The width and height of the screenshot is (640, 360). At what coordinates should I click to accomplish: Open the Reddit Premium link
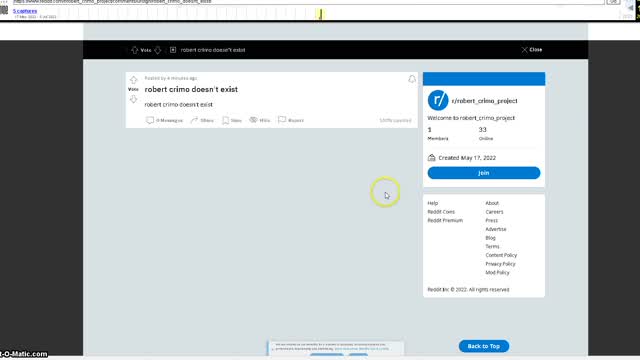click(445, 220)
